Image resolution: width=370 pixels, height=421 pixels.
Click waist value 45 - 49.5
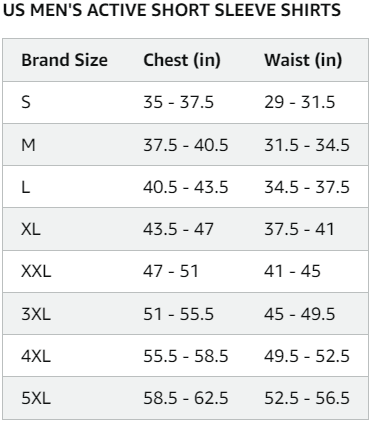pos(300,314)
